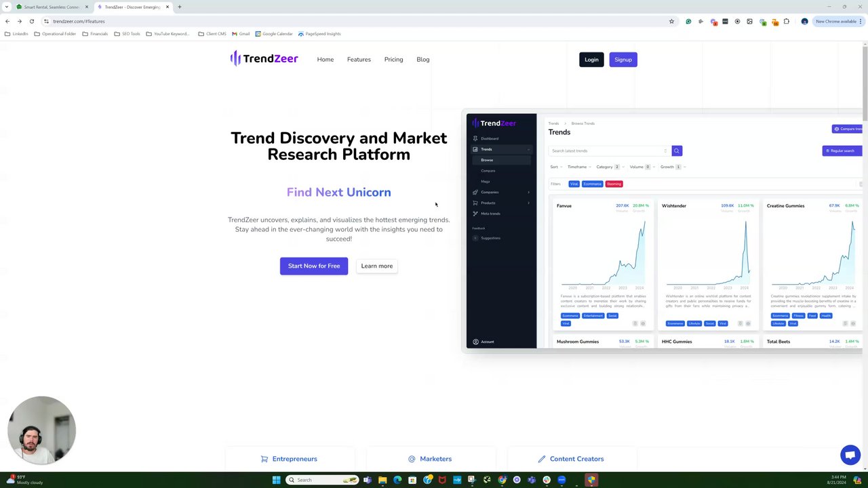Open the Chrome three-dot menu
Screen dimensions: 868x488
(x=862, y=21)
